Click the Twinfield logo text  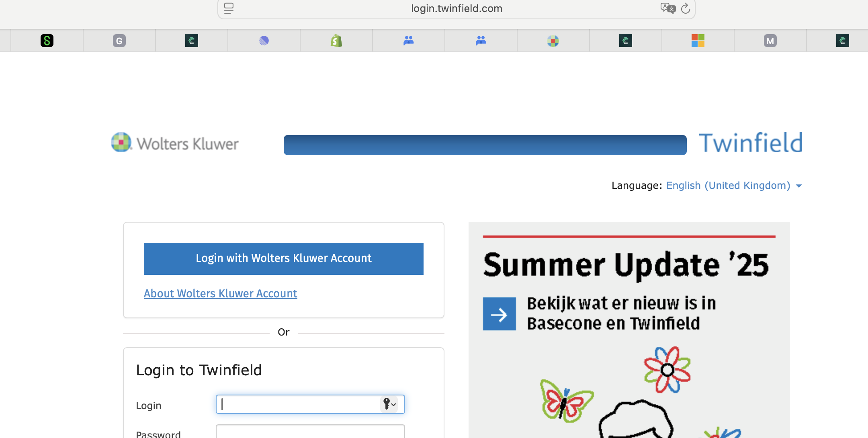pyautogui.click(x=751, y=143)
